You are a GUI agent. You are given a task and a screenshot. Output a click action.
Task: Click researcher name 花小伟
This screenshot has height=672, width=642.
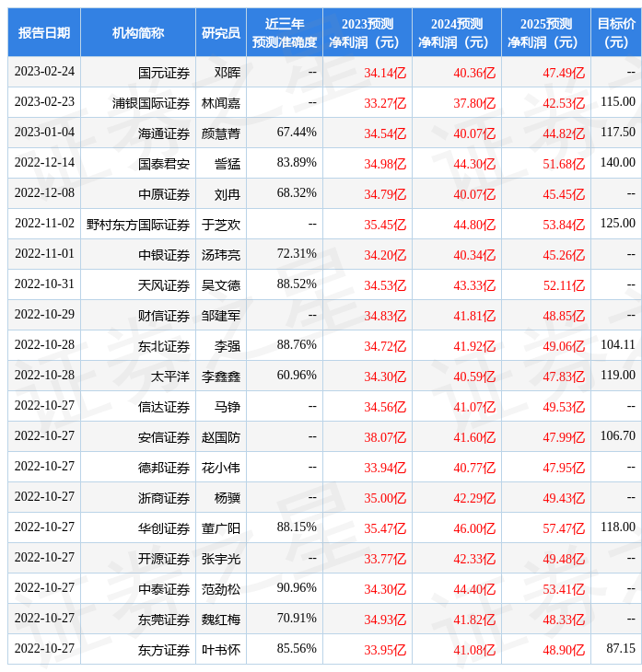221,469
